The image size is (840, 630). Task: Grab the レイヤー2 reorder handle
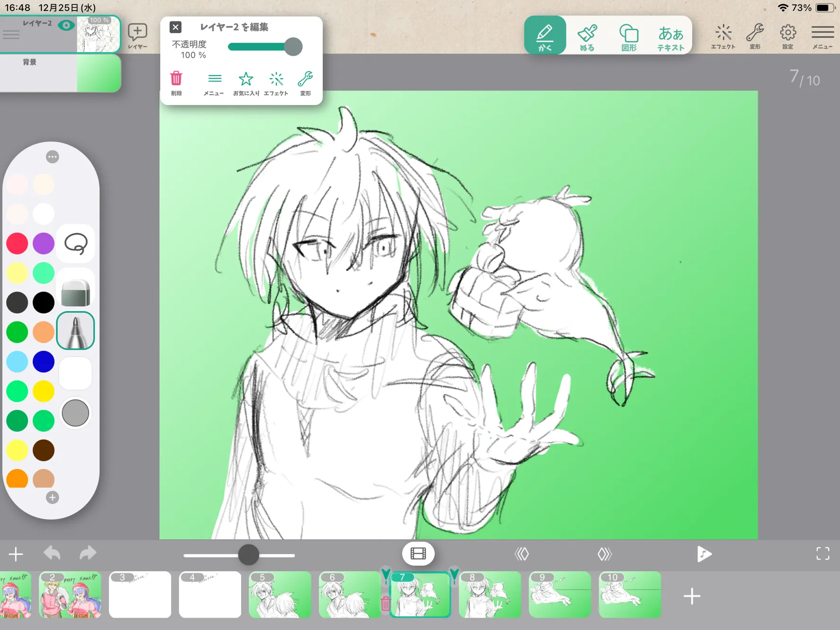click(11, 34)
